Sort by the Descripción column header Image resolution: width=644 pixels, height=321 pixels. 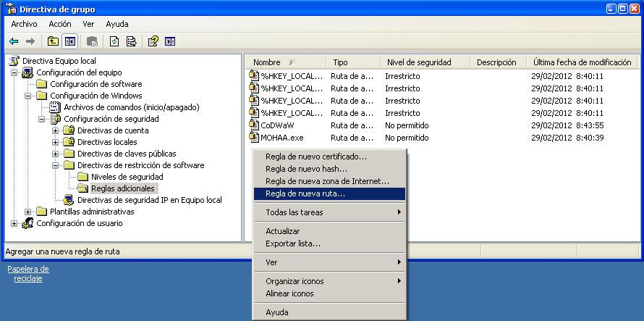[499, 62]
